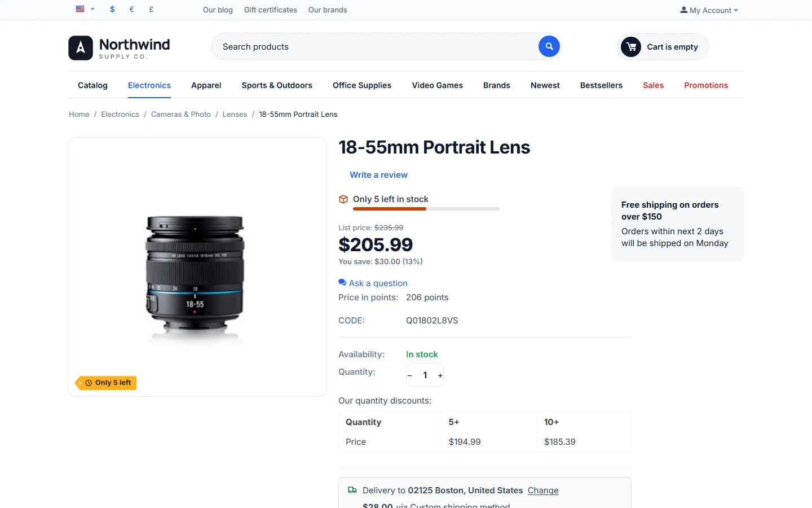Show Newest products
This screenshot has height=508, width=812.
pyautogui.click(x=545, y=85)
